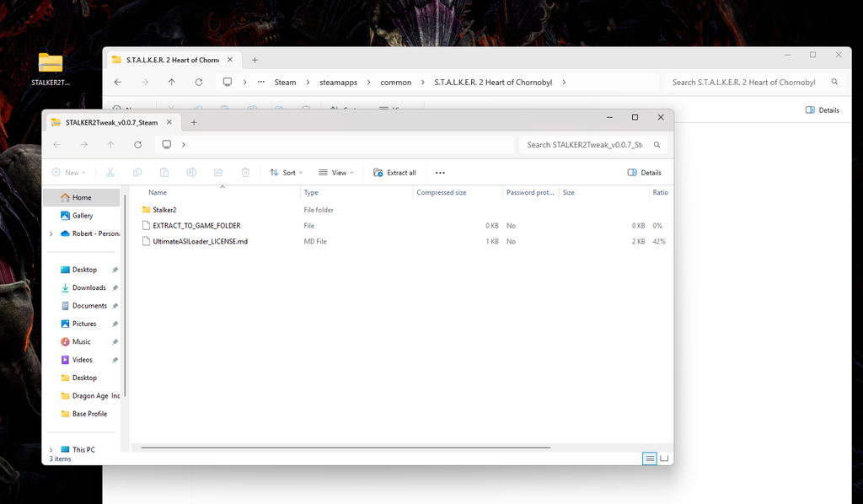The width and height of the screenshot is (863, 504).
Task: Navigate to steamapps in breadcrumb path
Action: pos(339,82)
